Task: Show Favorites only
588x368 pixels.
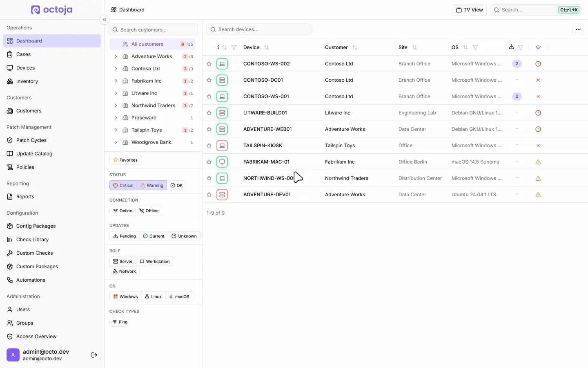Action: pos(125,160)
